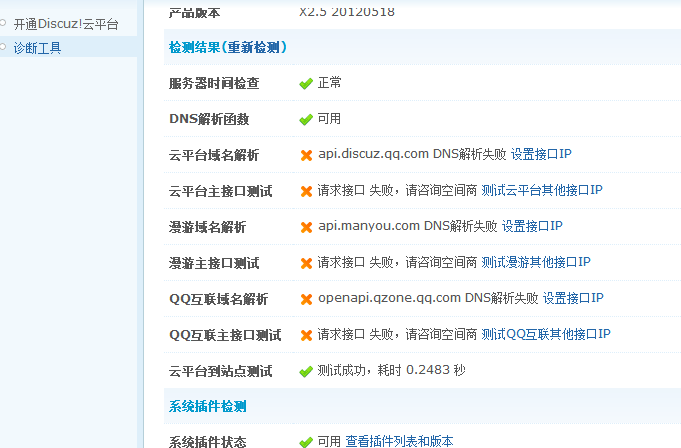The image size is (681, 448).
Task: Click 可用 status in DNS解析函数 row
Action: [329, 118]
